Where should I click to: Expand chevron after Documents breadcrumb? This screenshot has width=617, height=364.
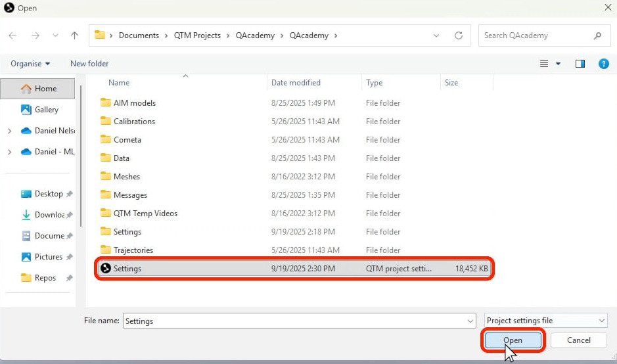point(166,35)
